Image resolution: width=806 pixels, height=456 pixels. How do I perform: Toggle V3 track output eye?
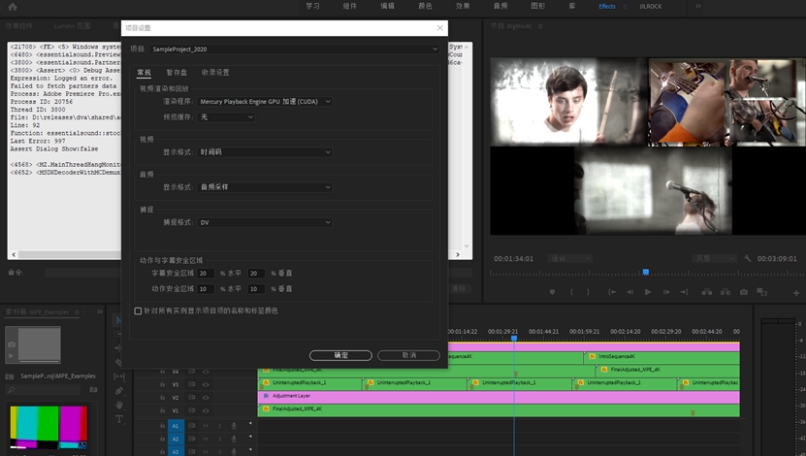click(x=206, y=385)
